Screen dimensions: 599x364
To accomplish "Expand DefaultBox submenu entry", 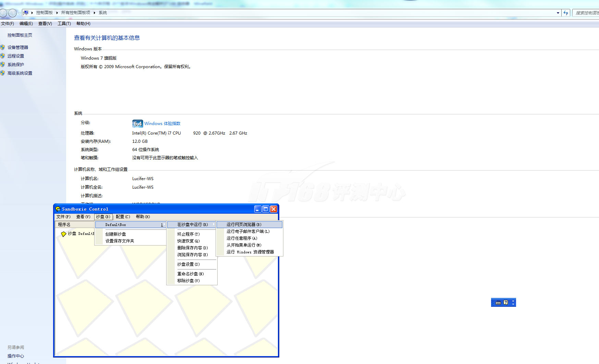I will pos(131,225).
